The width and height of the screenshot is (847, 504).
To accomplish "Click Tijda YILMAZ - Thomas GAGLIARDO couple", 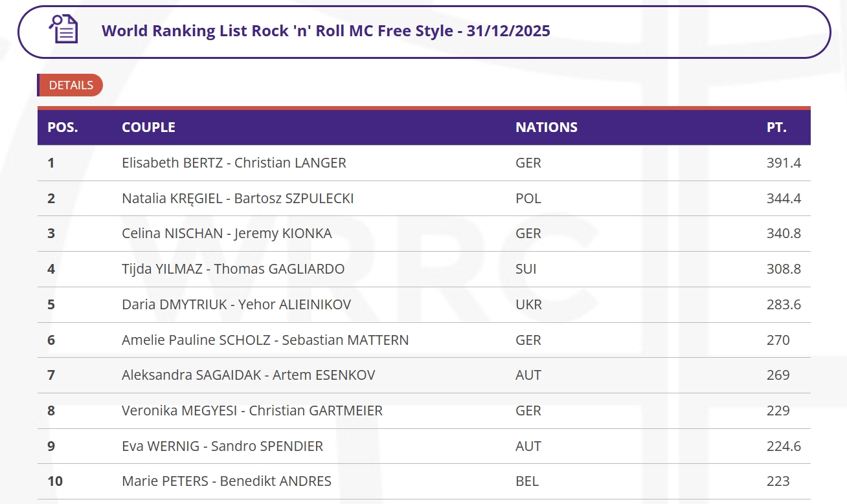I will [233, 269].
